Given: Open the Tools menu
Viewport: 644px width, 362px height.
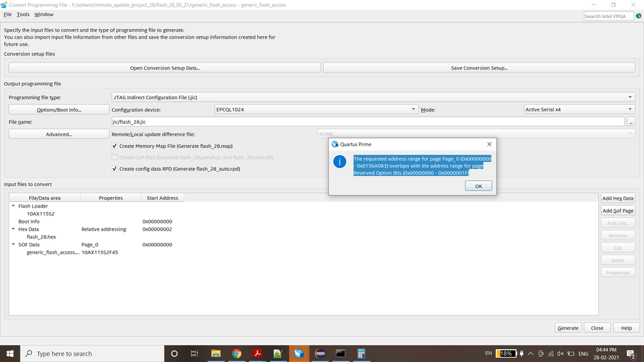Looking at the screenshot, I should pos(23,14).
